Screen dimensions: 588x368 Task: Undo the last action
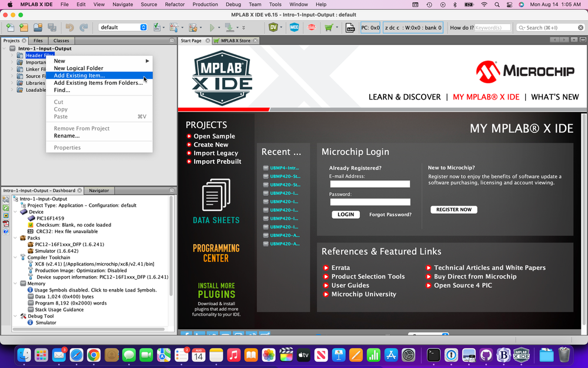pyautogui.click(x=69, y=27)
